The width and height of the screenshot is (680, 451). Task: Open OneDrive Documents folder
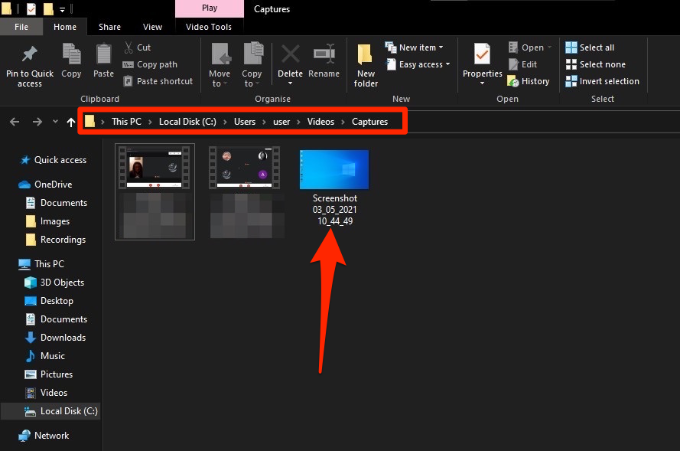[56, 203]
